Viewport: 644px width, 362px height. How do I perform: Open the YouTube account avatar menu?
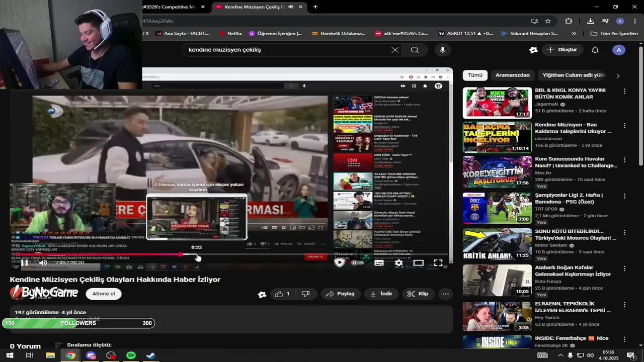[x=619, y=50]
